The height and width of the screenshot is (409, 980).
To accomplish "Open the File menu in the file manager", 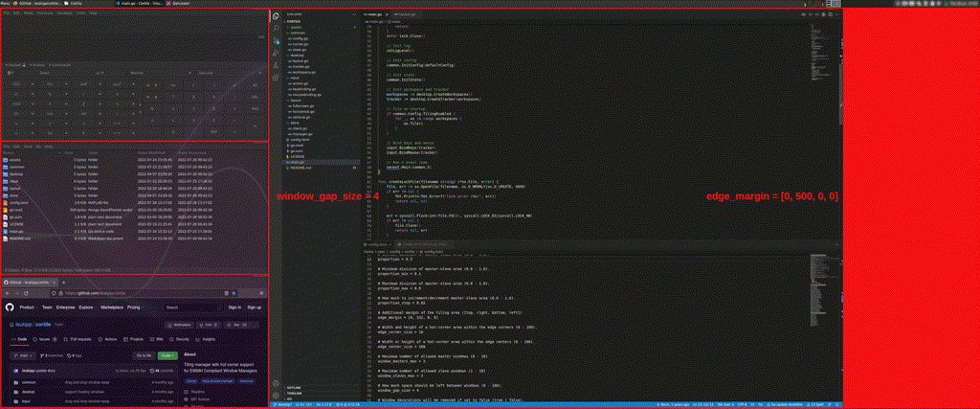I will (x=6, y=147).
